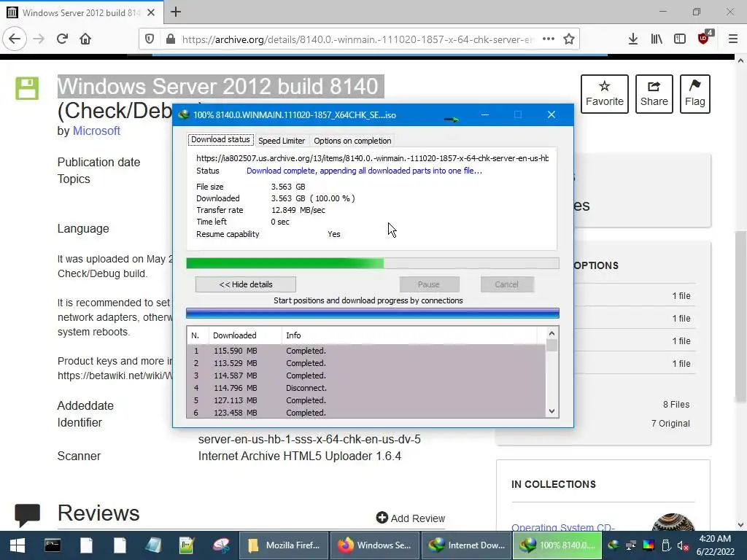The width and height of the screenshot is (747, 560).
Task: Click volume muted tray icon
Action: tap(683, 545)
